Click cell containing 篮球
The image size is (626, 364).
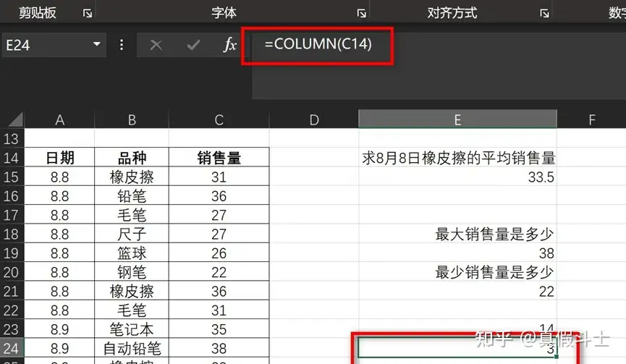click(x=132, y=253)
